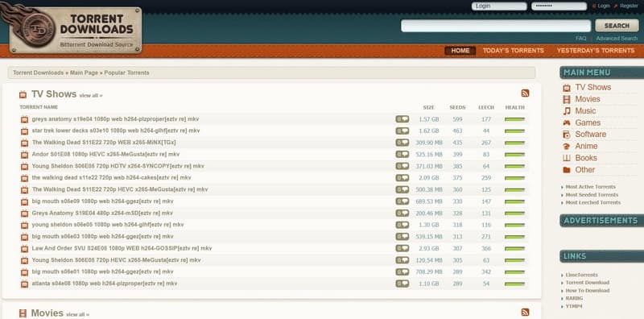Click view all next to Movies

click(x=77, y=314)
